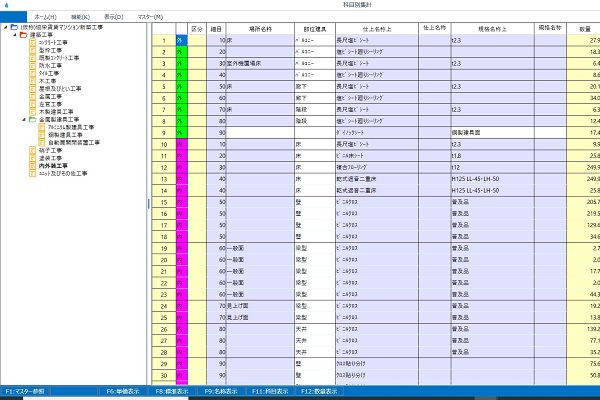The image size is (600, 400).
Task: Click the 仕上名称上 column header
Action: (x=377, y=29)
